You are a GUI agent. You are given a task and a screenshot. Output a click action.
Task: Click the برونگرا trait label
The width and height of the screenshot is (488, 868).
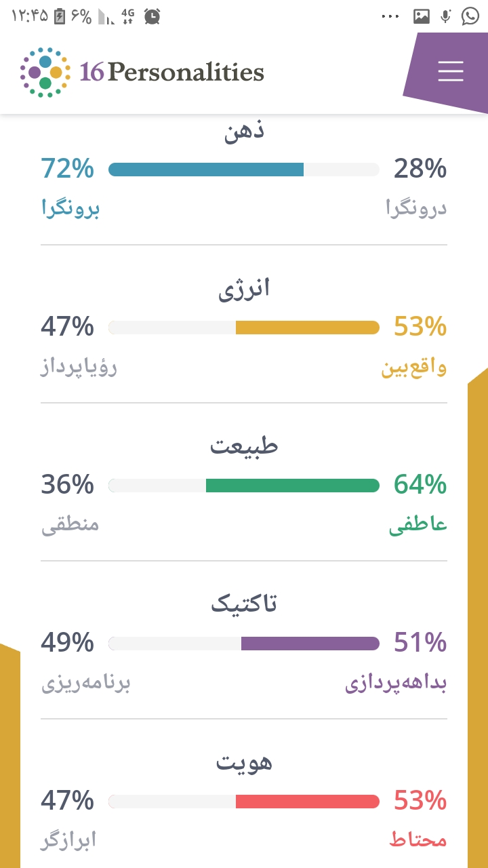70,209
